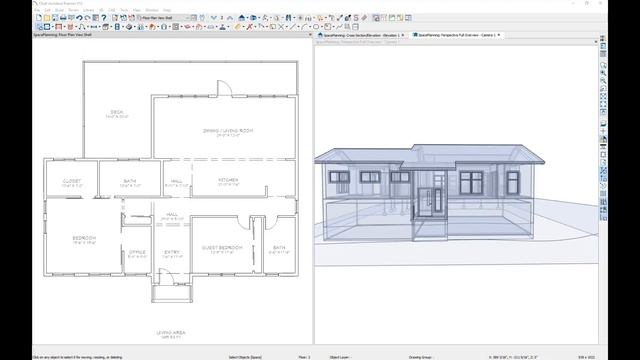Viewport: 640px width, 360px height.
Task: Click the Save icon in top toolbar
Action: [x=55, y=18]
